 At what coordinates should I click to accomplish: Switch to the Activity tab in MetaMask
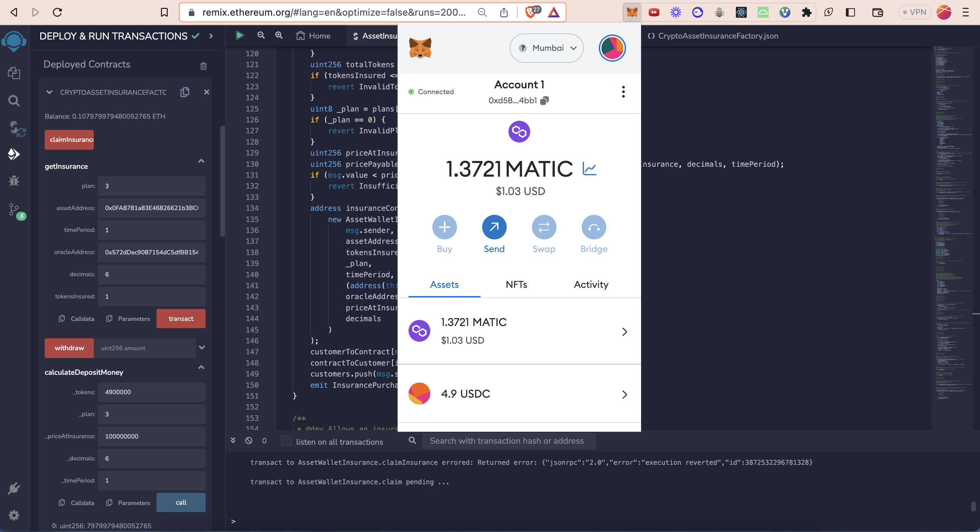pyautogui.click(x=591, y=285)
